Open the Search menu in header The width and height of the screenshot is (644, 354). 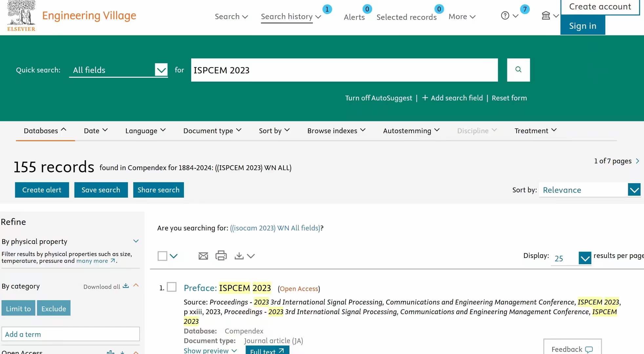(231, 16)
